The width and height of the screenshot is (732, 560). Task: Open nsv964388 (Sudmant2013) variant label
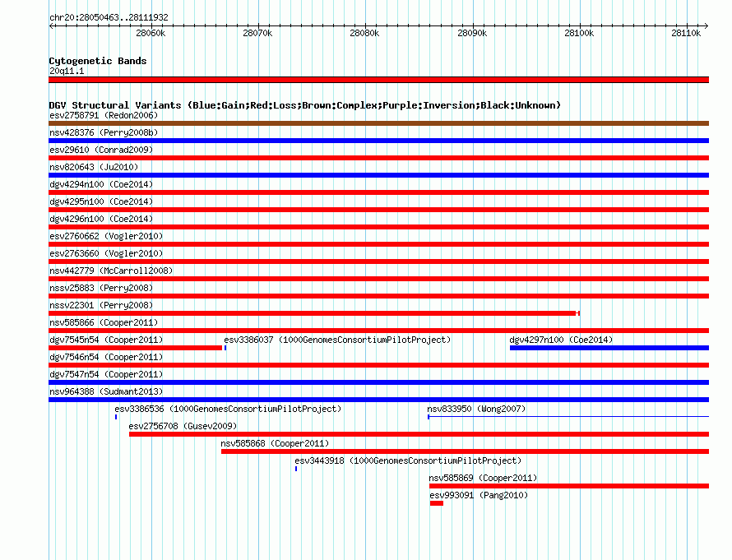coord(106,391)
